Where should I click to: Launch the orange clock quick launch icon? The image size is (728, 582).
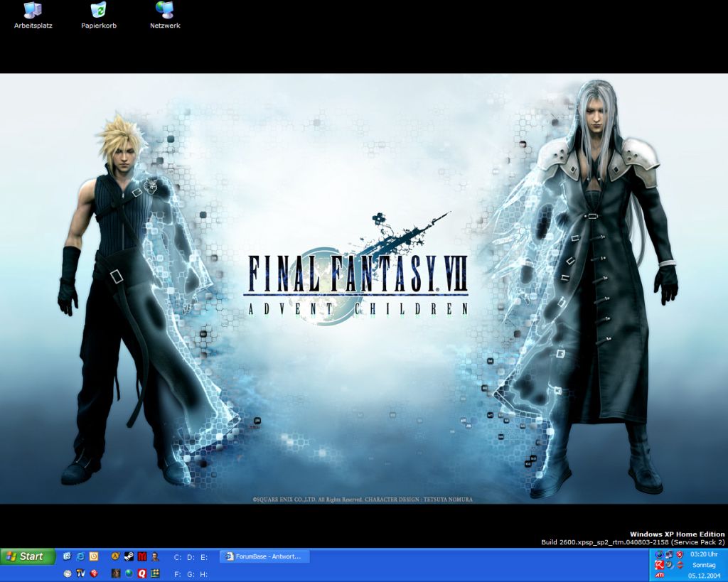click(94, 556)
